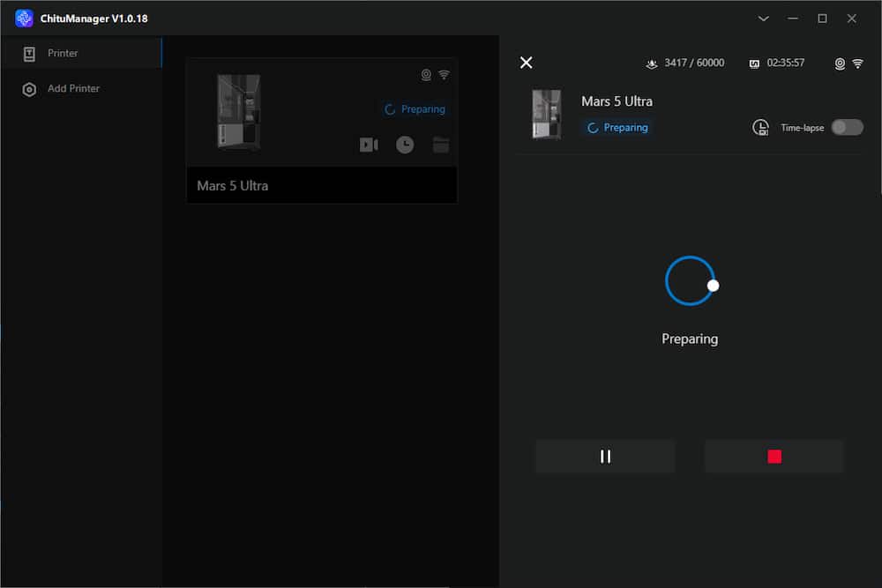882x588 pixels.
Task: Click the Mars 5 Ultra card name
Action: click(x=232, y=186)
